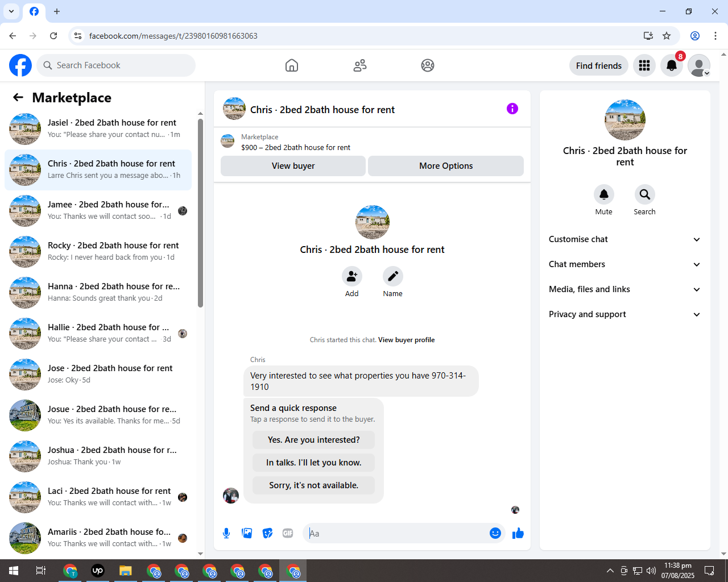View site information icon in address bar
This screenshot has width=728, height=582.
[78, 36]
